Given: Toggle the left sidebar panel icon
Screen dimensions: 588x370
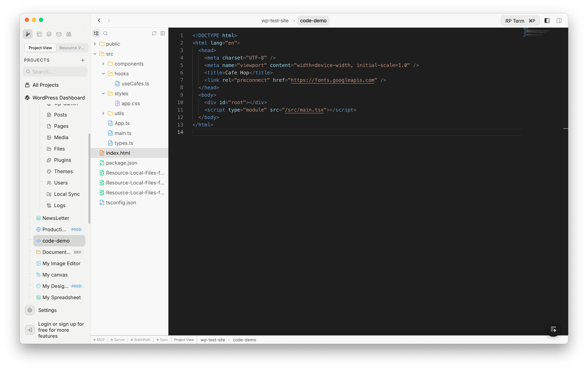Looking at the screenshot, I should click(547, 21).
